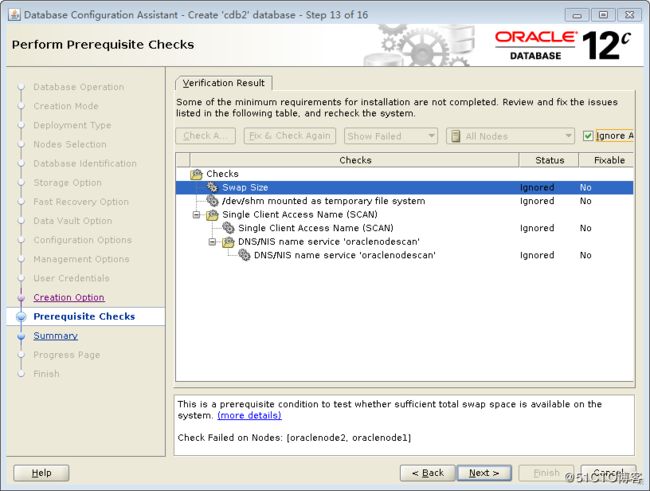Open the (more details) link
650x491 pixels.
249,416
